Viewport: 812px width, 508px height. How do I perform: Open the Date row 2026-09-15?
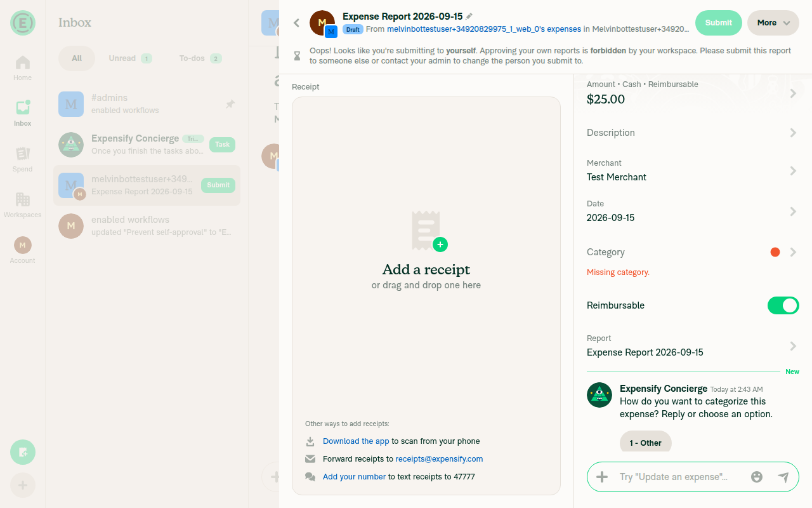[693, 211]
